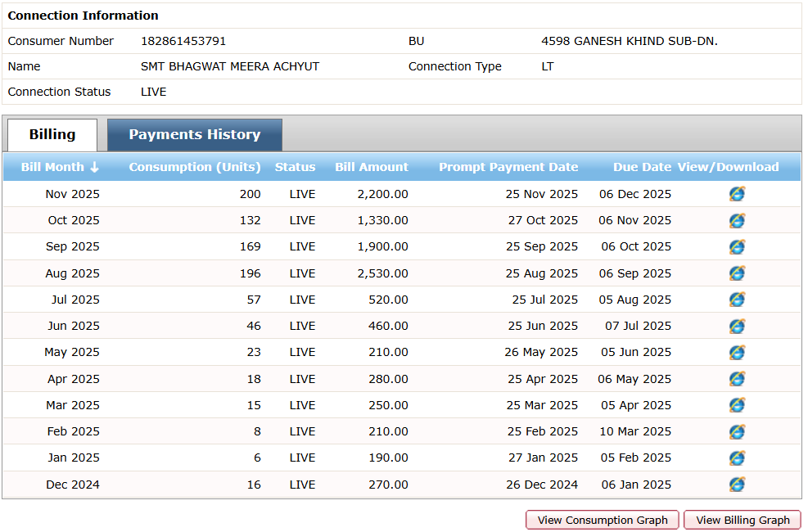Screen dimensions: 808x532
Task: Click the Bill Amount column header
Action: (x=372, y=167)
